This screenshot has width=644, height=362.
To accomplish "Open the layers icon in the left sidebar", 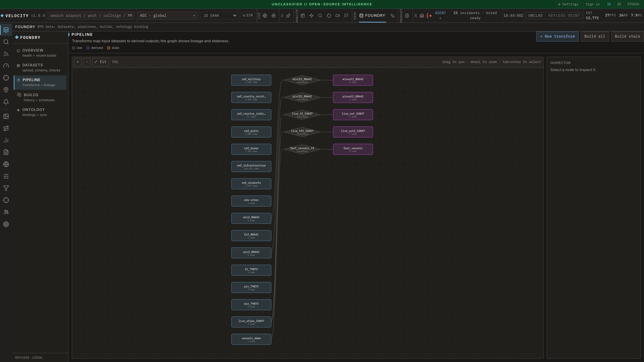I will coord(6,30).
